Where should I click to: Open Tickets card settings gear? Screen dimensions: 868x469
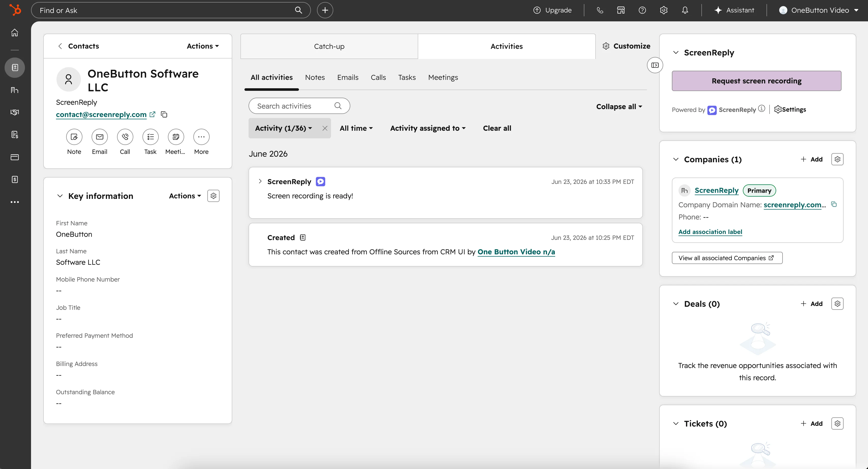point(837,423)
